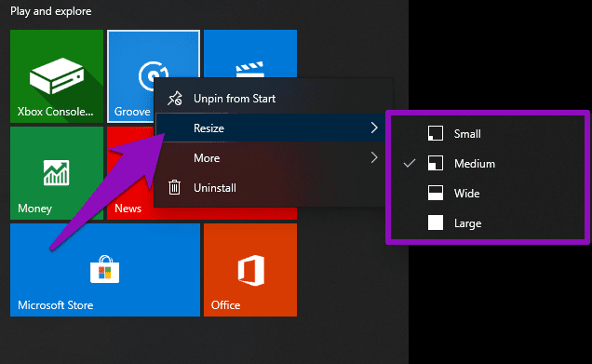Select Uninstall from the context menu
The height and width of the screenshot is (364, 592).
(271, 188)
